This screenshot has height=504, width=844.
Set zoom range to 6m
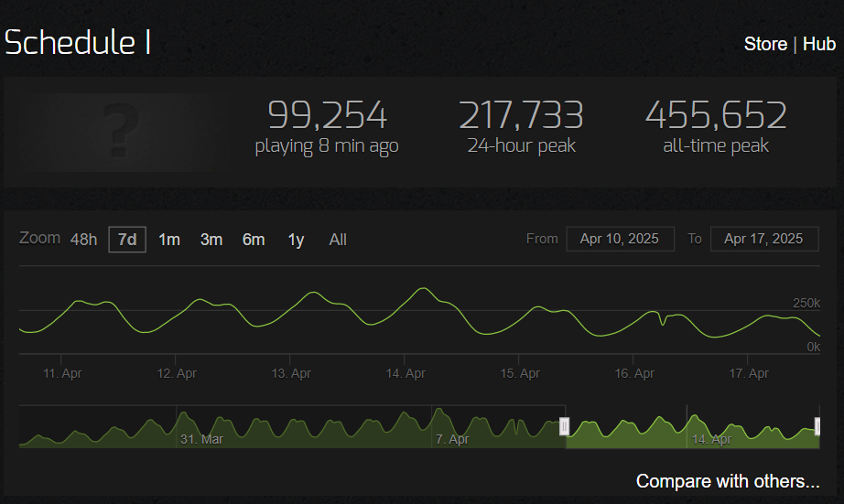(x=254, y=240)
